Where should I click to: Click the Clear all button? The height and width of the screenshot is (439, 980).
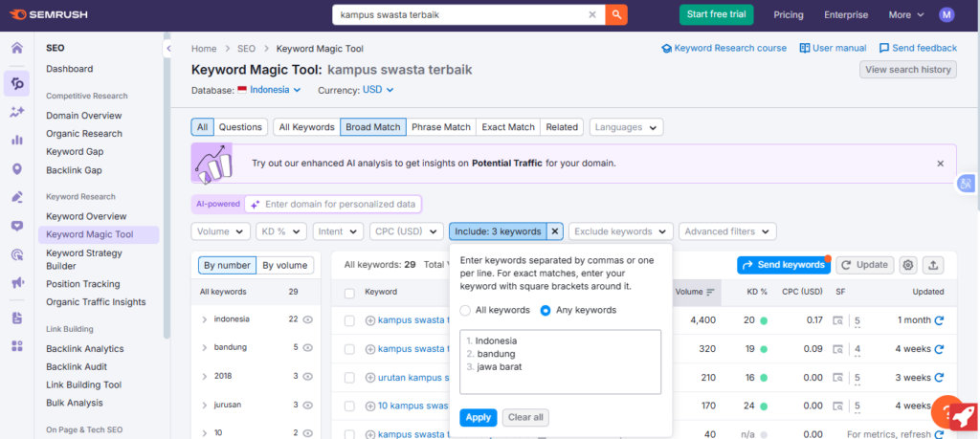click(x=525, y=417)
